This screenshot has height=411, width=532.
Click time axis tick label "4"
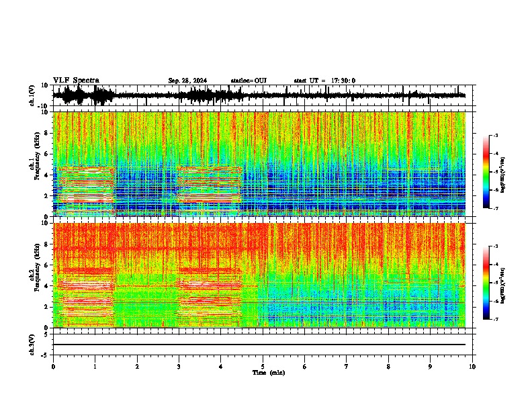(221, 367)
